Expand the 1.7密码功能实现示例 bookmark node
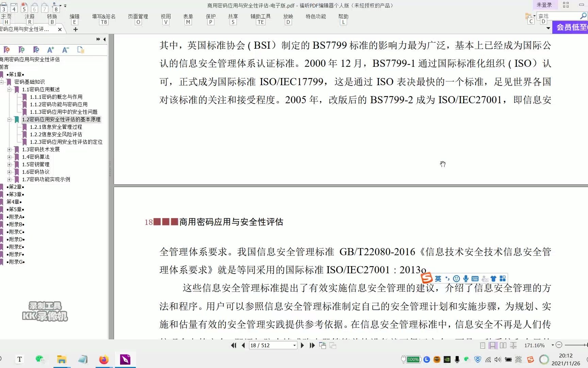 click(10, 179)
